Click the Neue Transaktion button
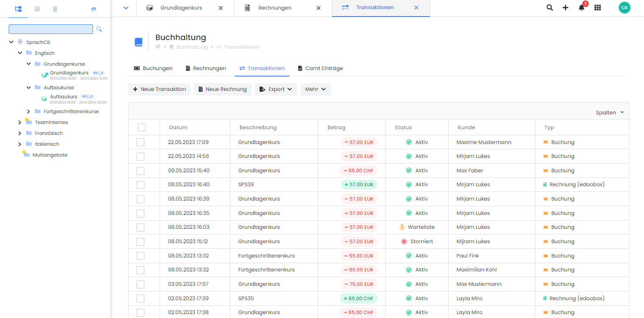The width and height of the screenshot is (644, 318). (159, 89)
